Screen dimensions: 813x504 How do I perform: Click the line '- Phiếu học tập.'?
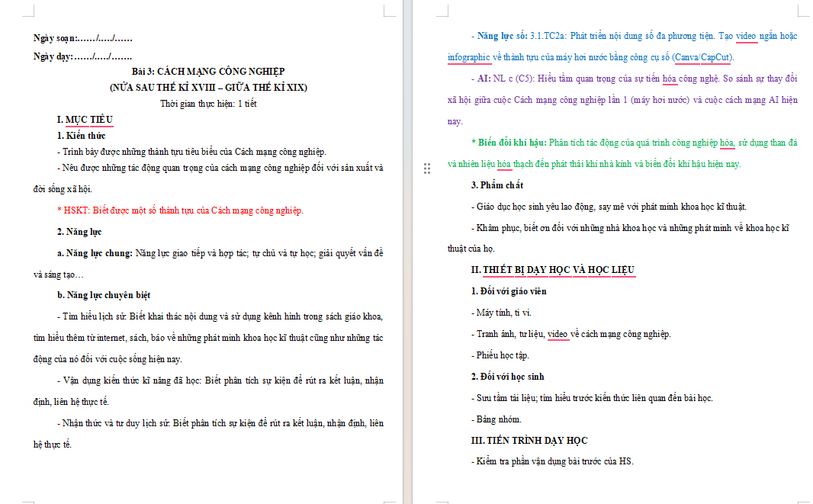500,355
